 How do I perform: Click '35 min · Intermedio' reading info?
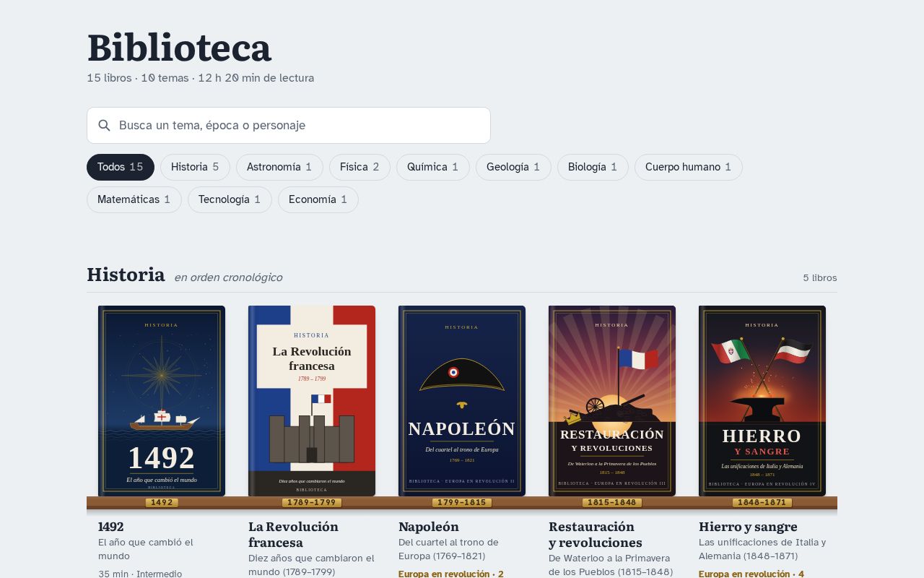pos(140,574)
